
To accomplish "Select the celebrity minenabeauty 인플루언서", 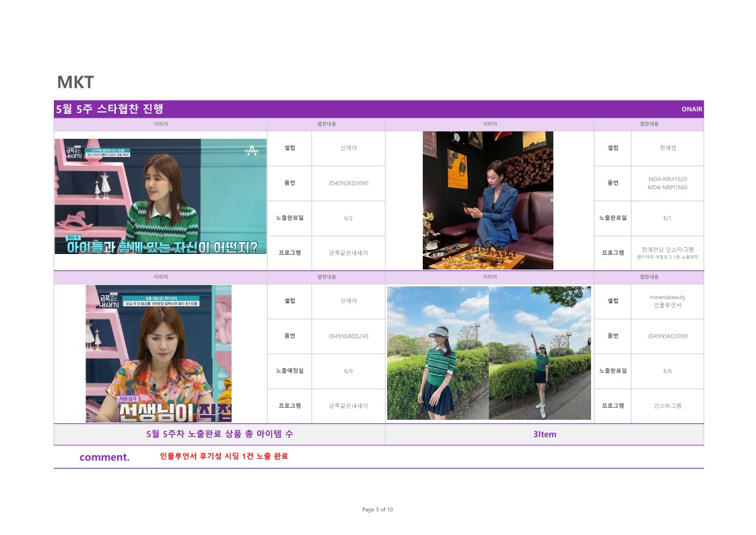I will click(x=668, y=301).
